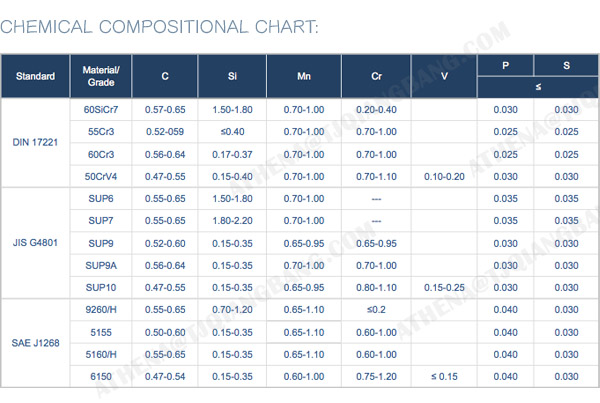Click the DIN 17221 standard cell
600x403 pixels.
pos(35,142)
